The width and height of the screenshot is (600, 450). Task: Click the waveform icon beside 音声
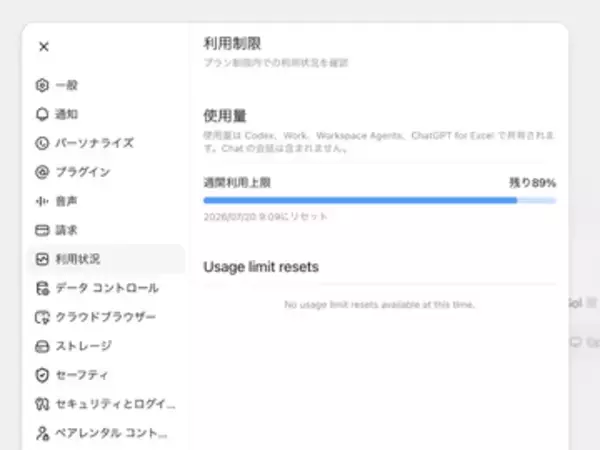[42, 201]
